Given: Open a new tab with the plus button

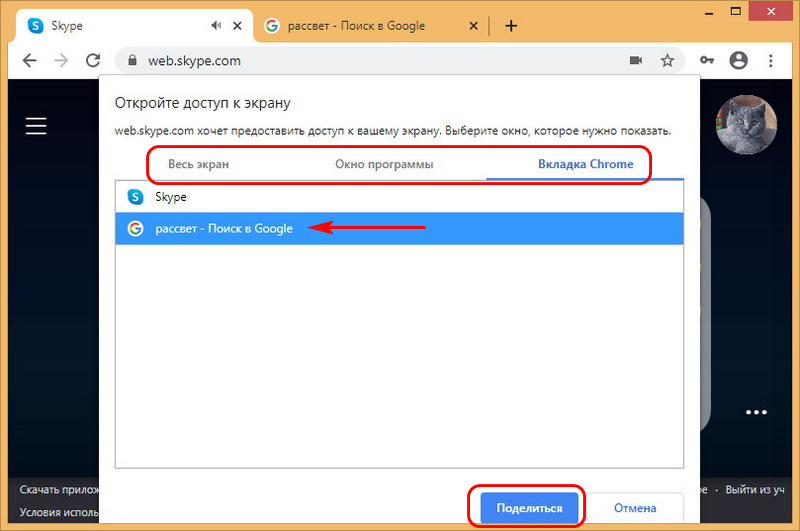Looking at the screenshot, I should [511, 26].
